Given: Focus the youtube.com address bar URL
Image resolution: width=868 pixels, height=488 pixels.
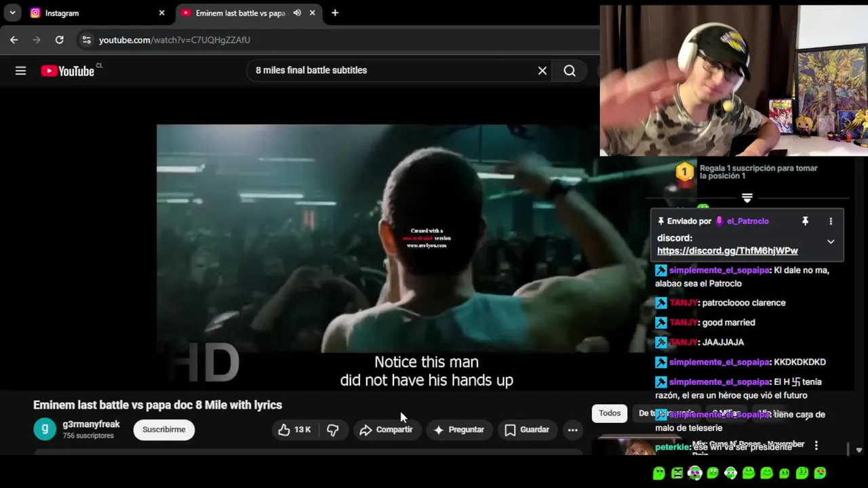Looking at the screenshot, I should (174, 40).
